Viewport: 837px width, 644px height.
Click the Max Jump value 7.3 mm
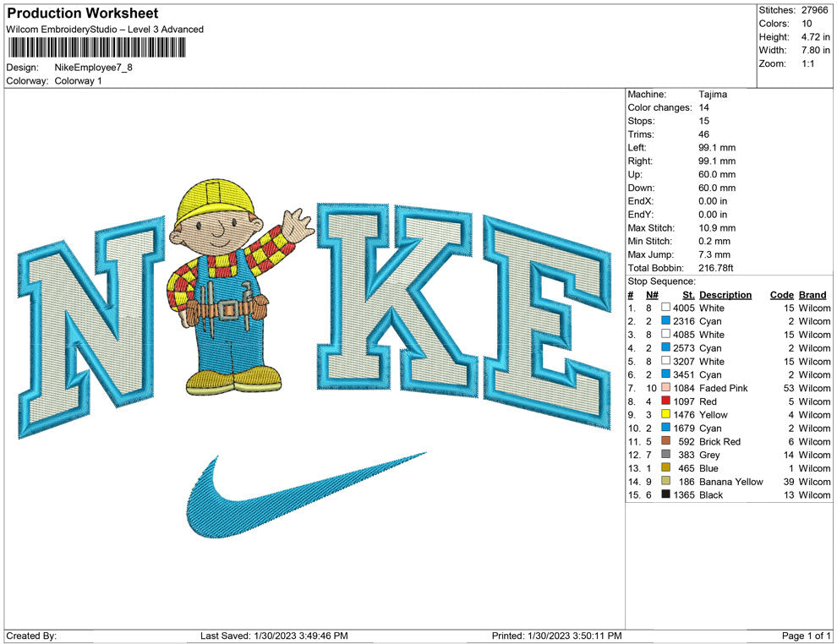[714, 254]
